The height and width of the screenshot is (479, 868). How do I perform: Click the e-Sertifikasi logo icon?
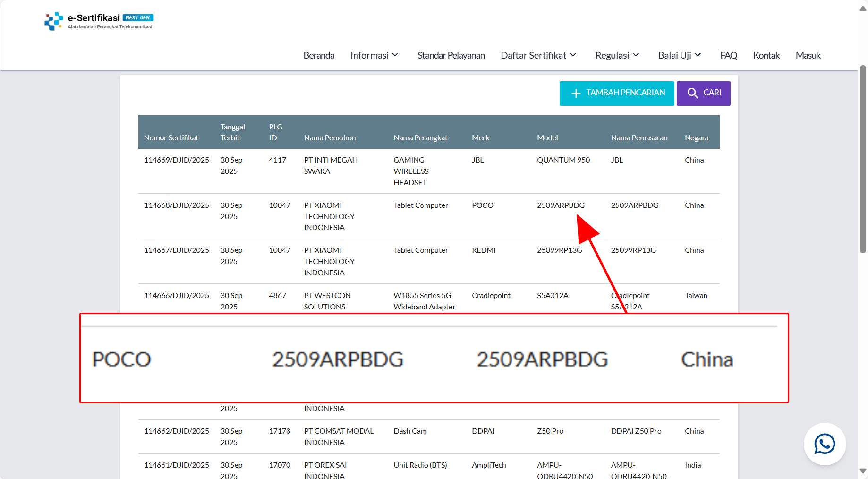coord(53,21)
